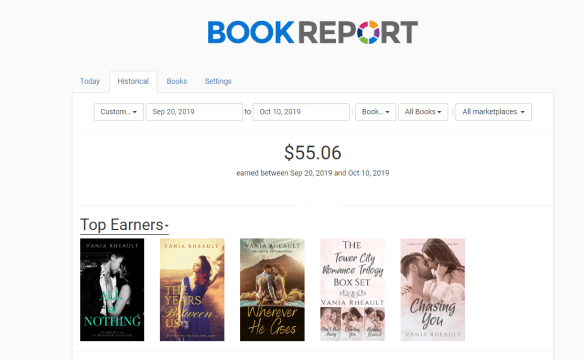Select the Wherever He Goes book cover
This screenshot has width=584, height=360.
[272, 290]
